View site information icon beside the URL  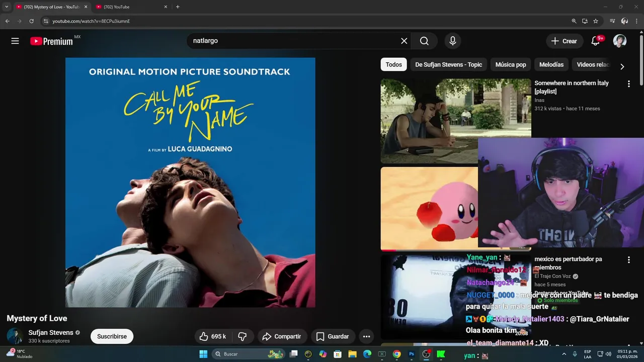(x=46, y=21)
